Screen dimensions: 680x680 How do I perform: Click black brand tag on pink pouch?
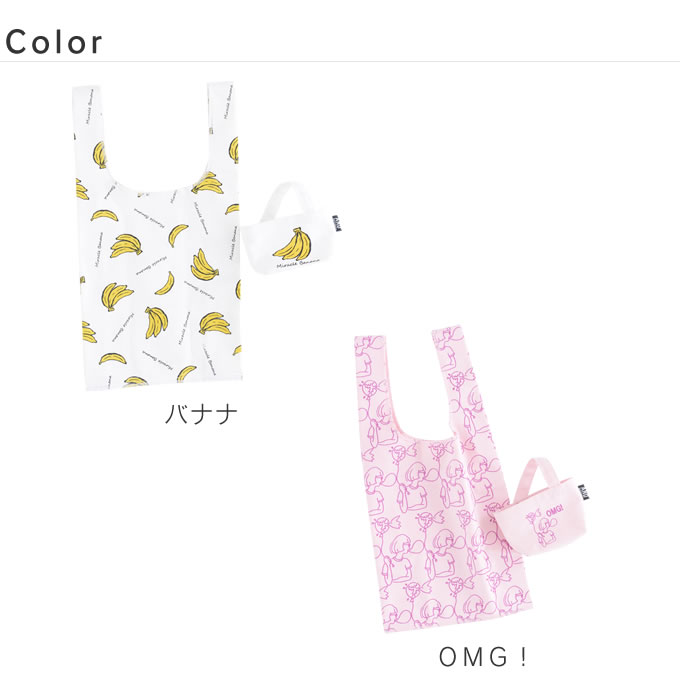(x=583, y=493)
